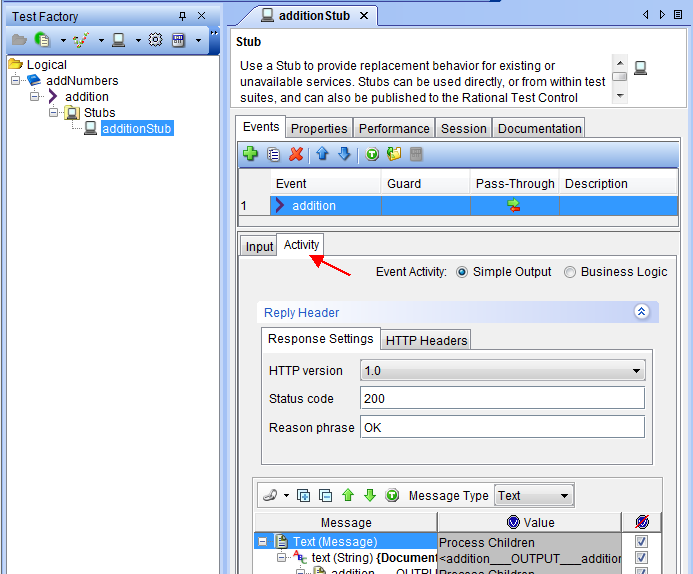
Task: Pin the Test Factory panel
Action: [182, 16]
